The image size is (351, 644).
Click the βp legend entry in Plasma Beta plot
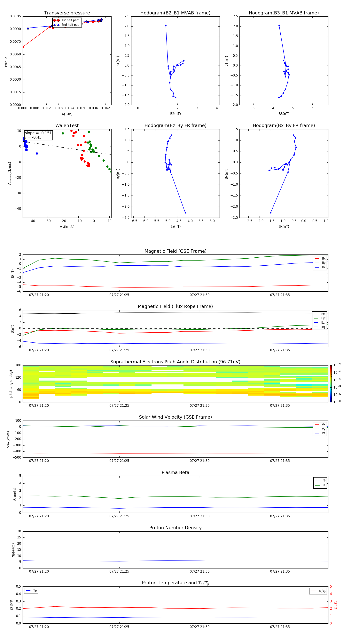[x=320, y=480]
